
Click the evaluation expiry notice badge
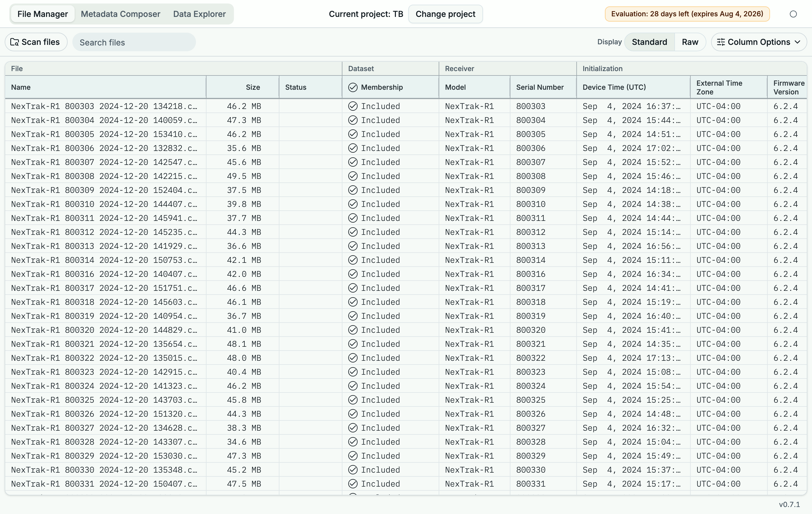point(687,14)
